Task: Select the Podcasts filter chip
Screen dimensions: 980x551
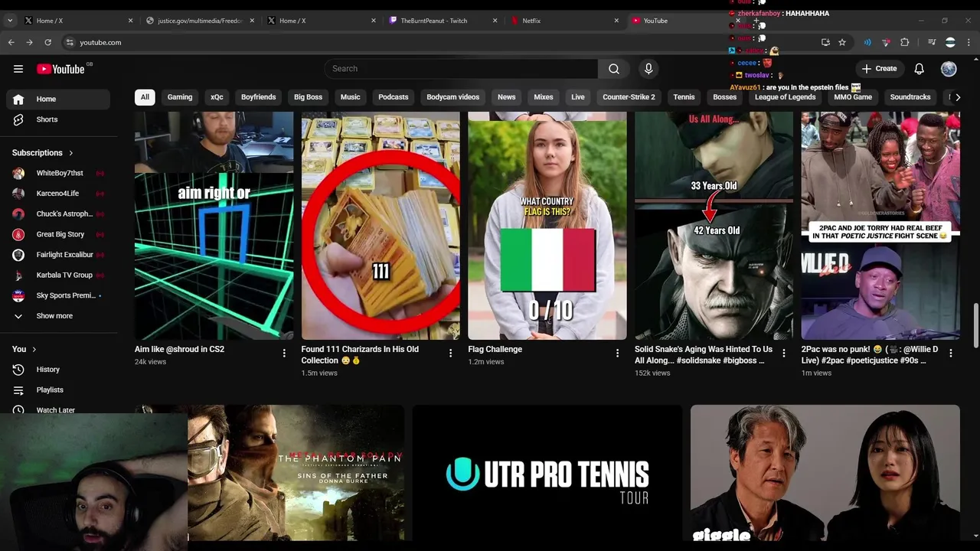Action: (394, 97)
